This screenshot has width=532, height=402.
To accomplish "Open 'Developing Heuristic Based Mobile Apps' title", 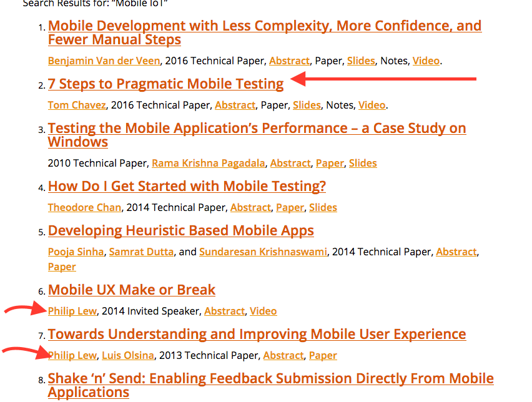I will (180, 230).
